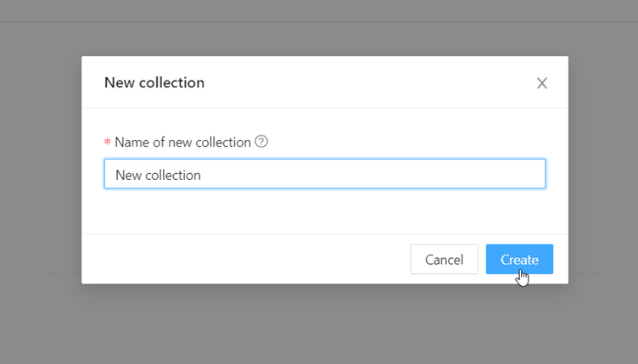Image resolution: width=638 pixels, height=364 pixels.
Task: Click the help question mark icon beside the name label
Action: (261, 142)
